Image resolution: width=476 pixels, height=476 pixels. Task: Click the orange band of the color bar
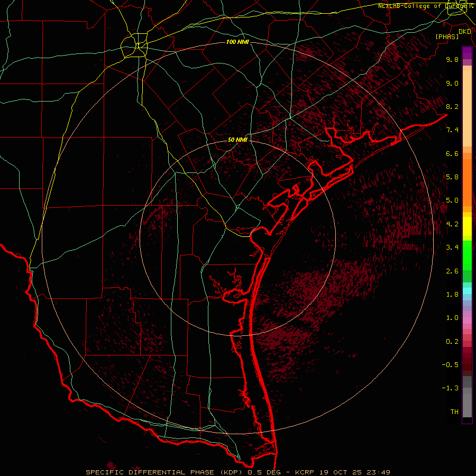click(467, 182)
